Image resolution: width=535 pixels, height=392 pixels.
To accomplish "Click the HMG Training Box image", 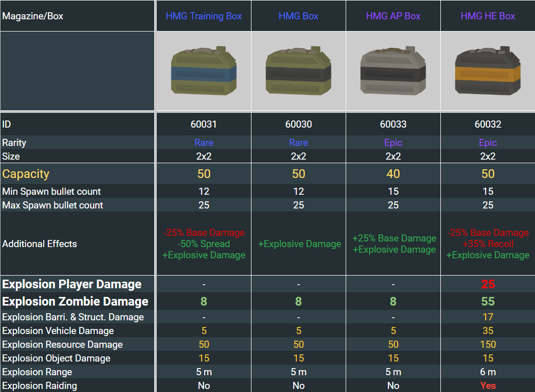I will 204,71.
